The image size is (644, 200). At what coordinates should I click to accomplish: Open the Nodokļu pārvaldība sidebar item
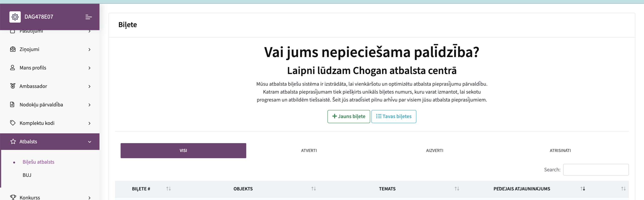click(50, 105)
